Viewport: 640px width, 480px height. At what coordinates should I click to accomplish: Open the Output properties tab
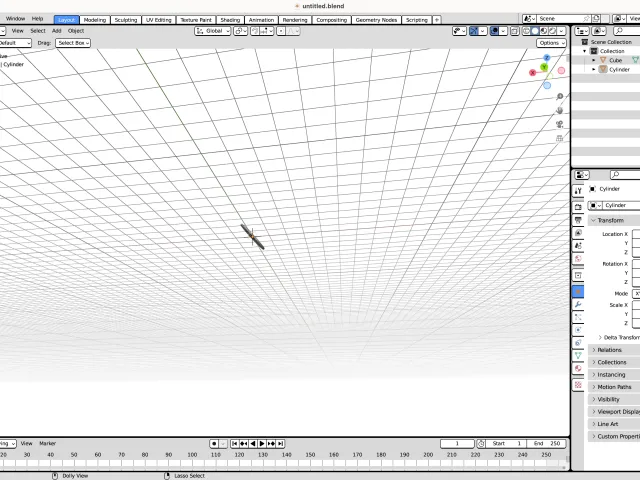(578, 220)
